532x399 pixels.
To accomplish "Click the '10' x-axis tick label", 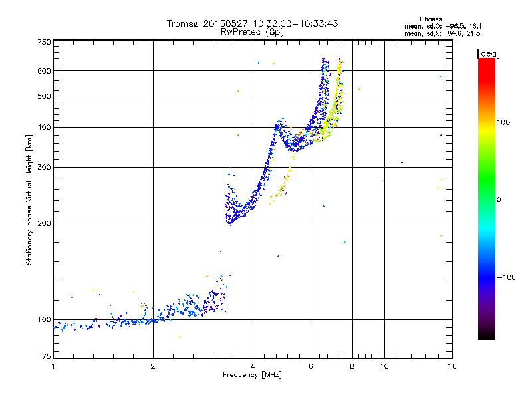I will click(384, 366).
